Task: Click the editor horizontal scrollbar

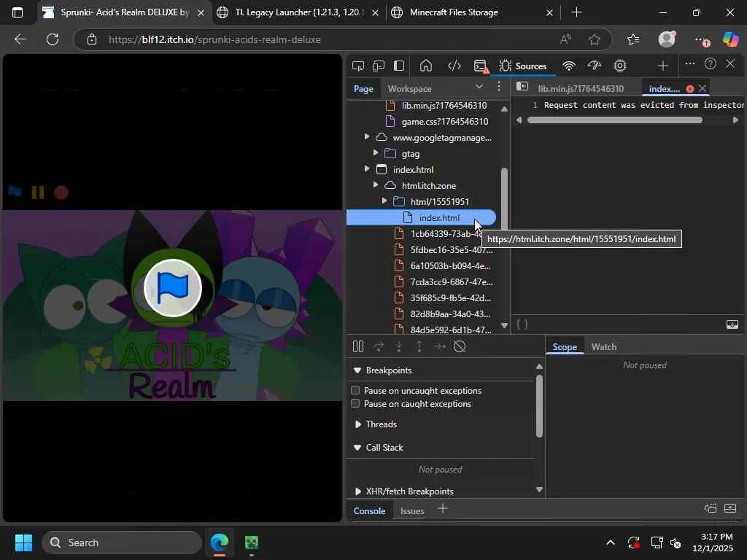Action: point(614,120)
